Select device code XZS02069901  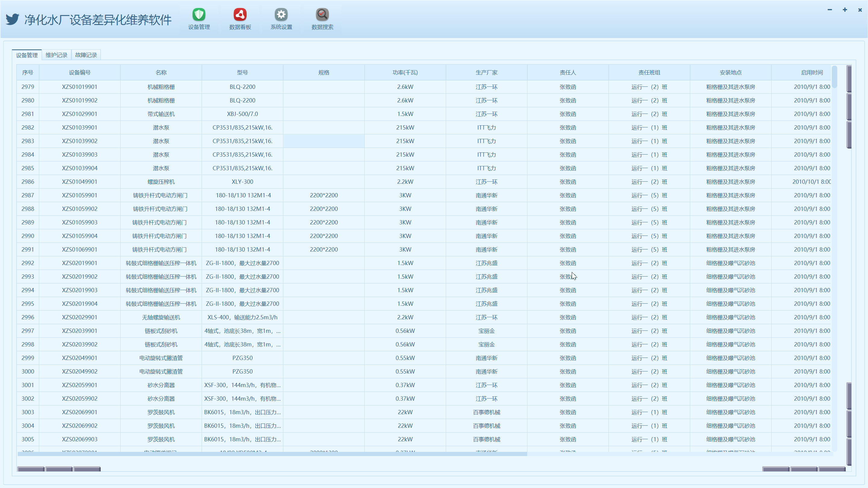[x=80, y=412]
